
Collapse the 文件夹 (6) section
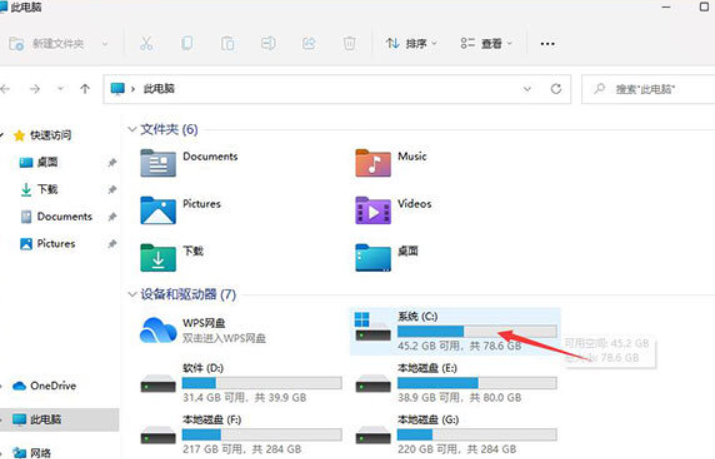(x=132, y=129)
